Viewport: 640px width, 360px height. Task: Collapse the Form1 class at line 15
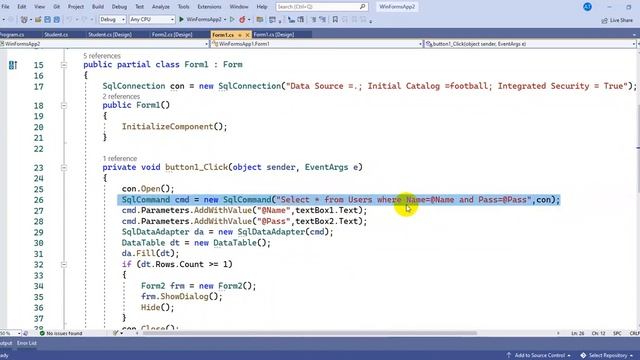pyautogui.click(x=64, y=65)
